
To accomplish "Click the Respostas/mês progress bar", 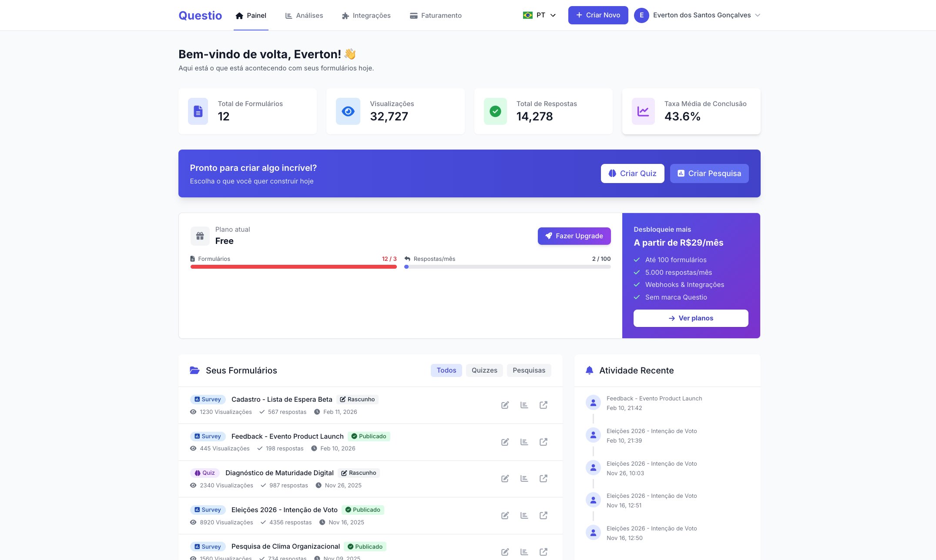I will tap(507, 267).
